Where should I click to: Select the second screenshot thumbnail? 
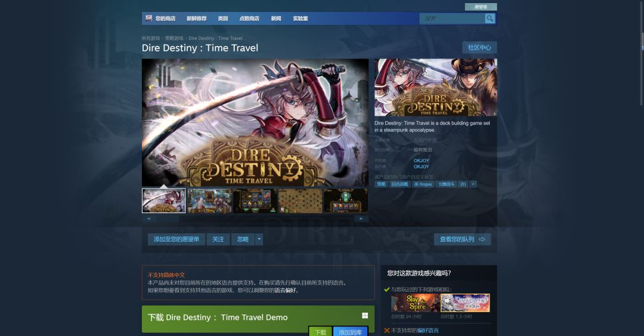click(209, 201)
